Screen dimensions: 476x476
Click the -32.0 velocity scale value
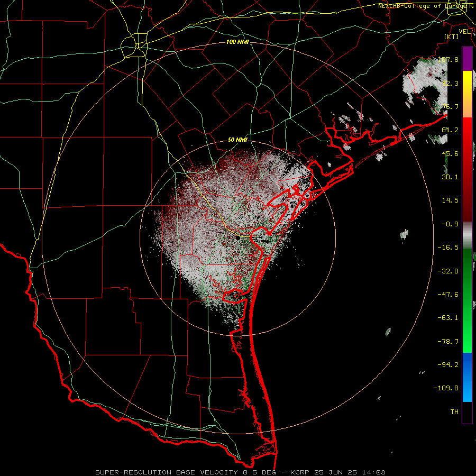(448, 271)
